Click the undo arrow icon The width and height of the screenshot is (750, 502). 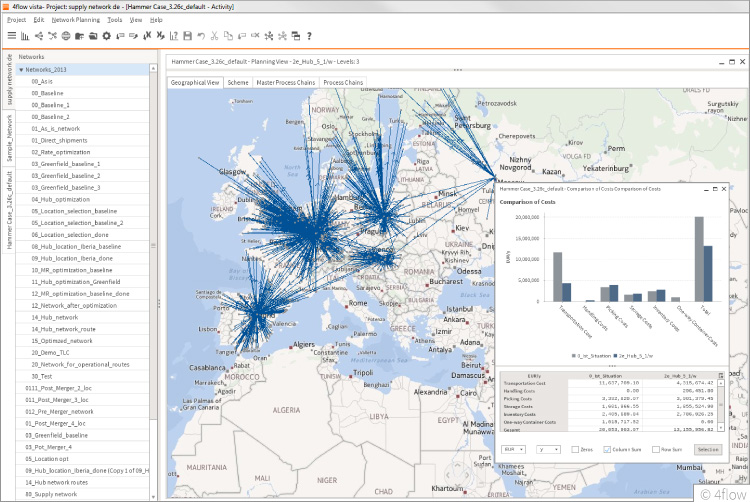(x=201, y=36)
